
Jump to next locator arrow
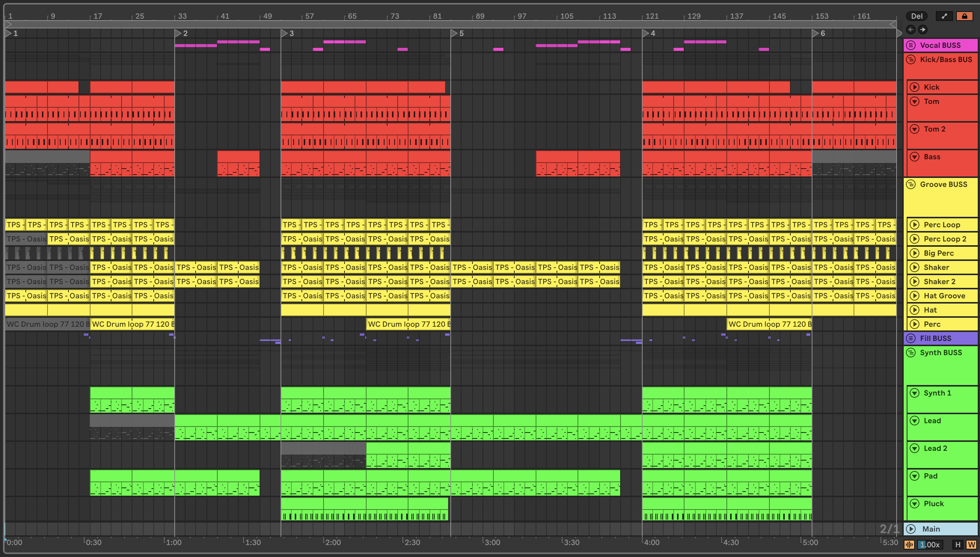point(923,30)
